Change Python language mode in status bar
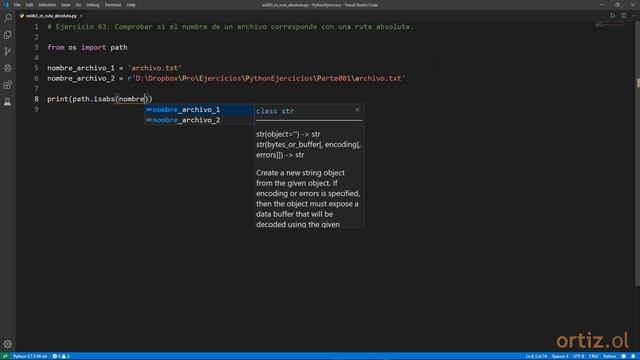This screenshot has width=640, height=360. tap(609, 356)
